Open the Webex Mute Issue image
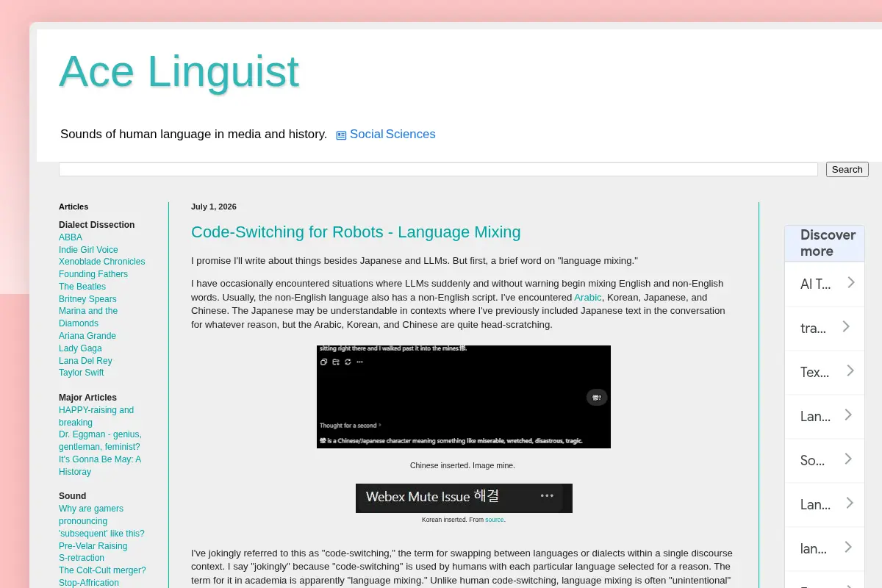Image resolution: width=882 pixels, height=588 pixels. 464,498
